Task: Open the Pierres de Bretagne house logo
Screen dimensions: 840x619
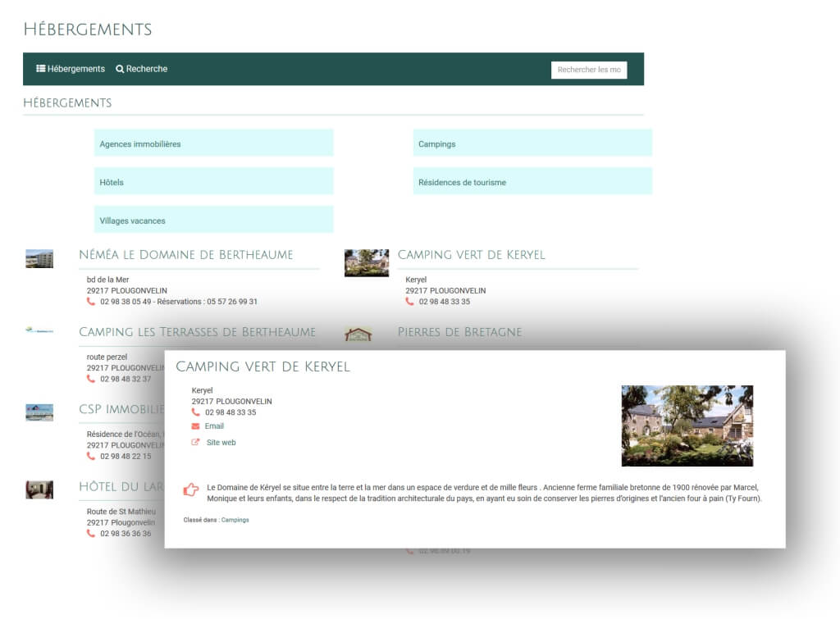Action: click(358, 335)
